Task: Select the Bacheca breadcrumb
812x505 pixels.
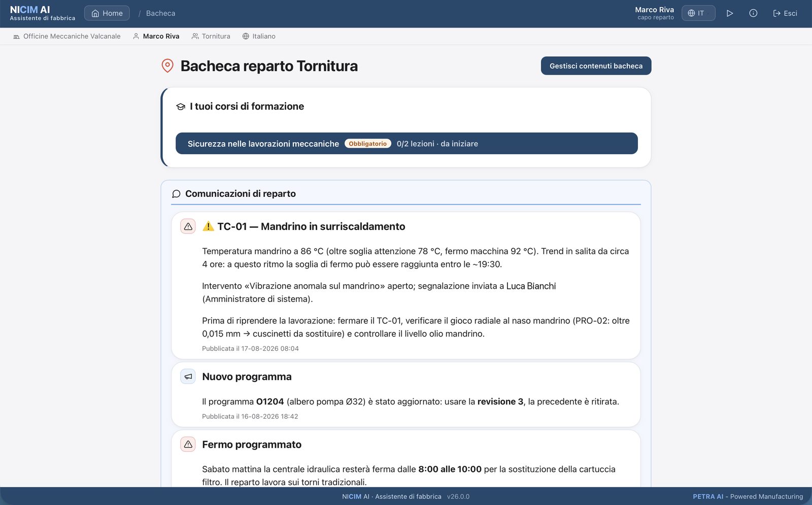Action: [160, 13]
